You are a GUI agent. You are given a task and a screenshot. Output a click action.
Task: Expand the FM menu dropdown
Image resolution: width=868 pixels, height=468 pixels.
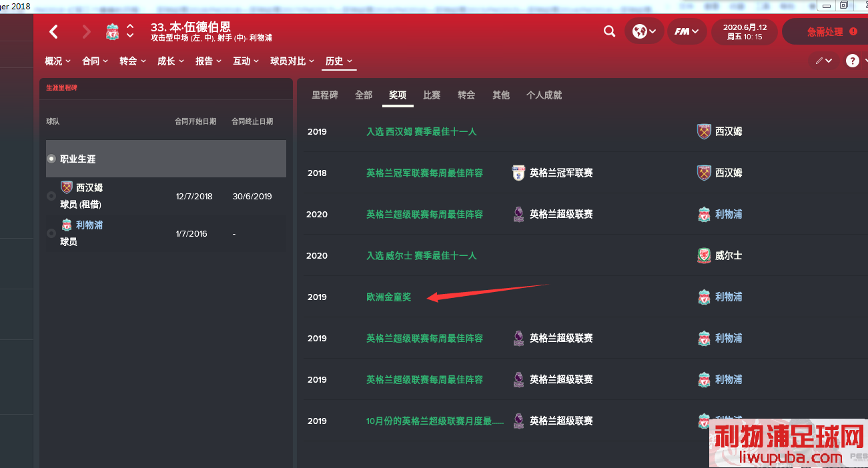click(x=687, y=31)
